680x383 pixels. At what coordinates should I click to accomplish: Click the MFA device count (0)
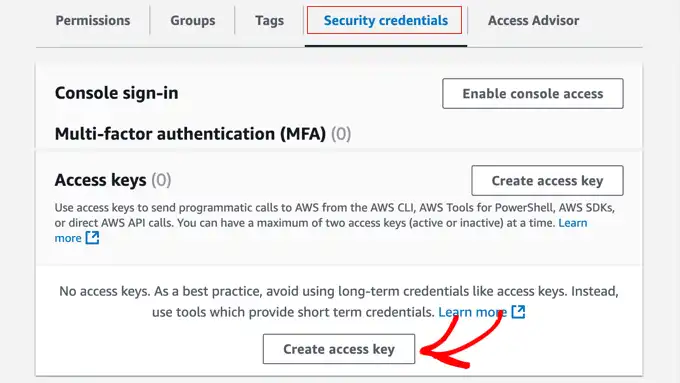(341, 134)
